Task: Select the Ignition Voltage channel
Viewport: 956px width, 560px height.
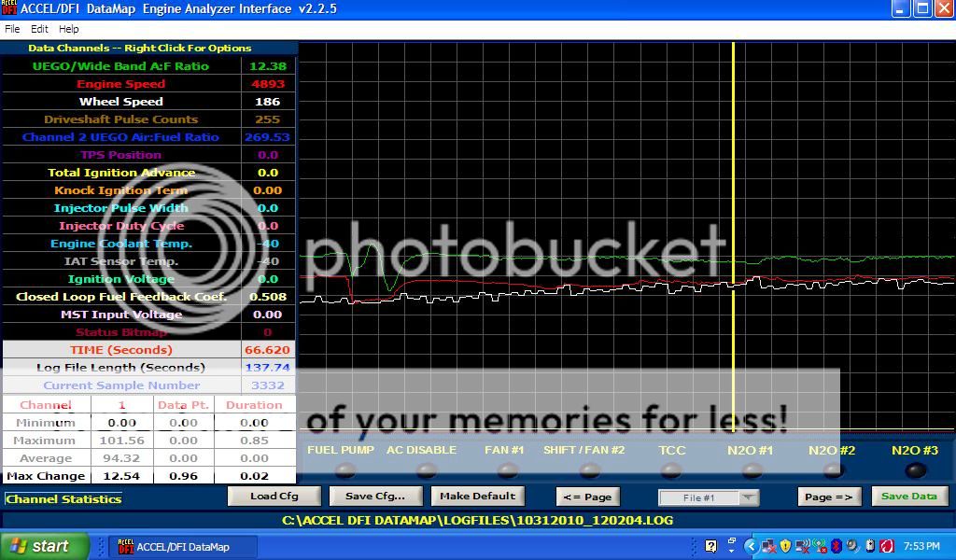Action: 120,278
